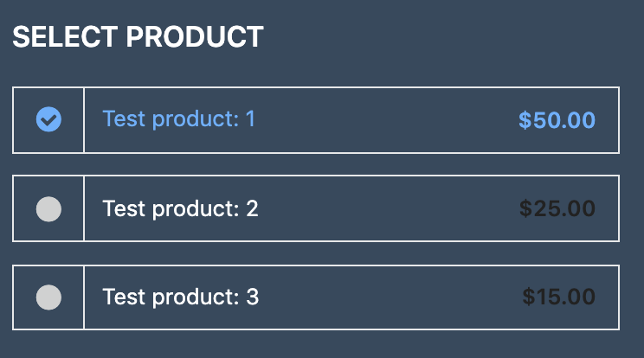644x358 pixels.
Task: Click the "Test product: 1" label
Action: 178,118
